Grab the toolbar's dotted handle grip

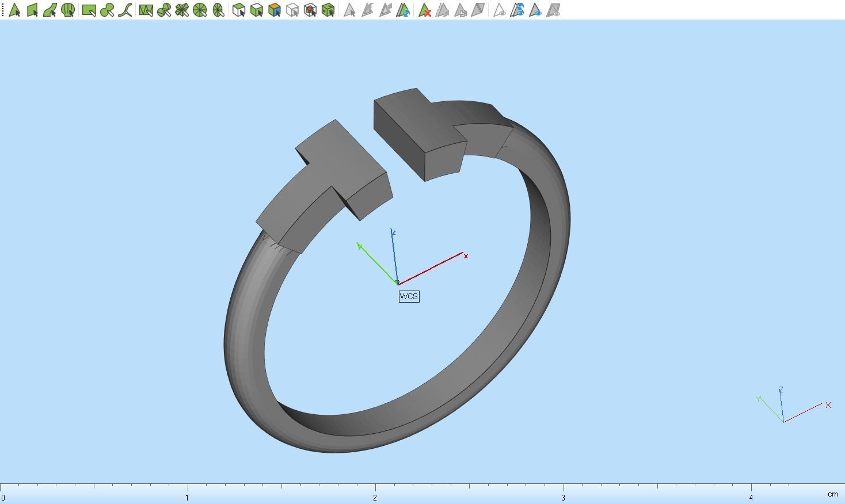[3, 10]
